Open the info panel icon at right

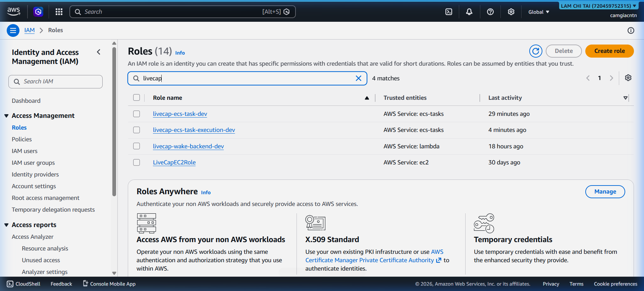631,30
